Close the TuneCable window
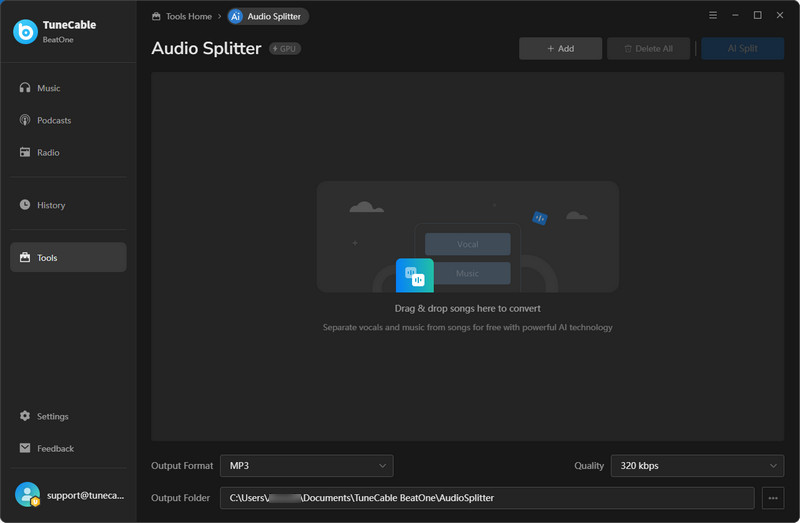This screenshot has width=800, height=523. [x=780, y=15]
